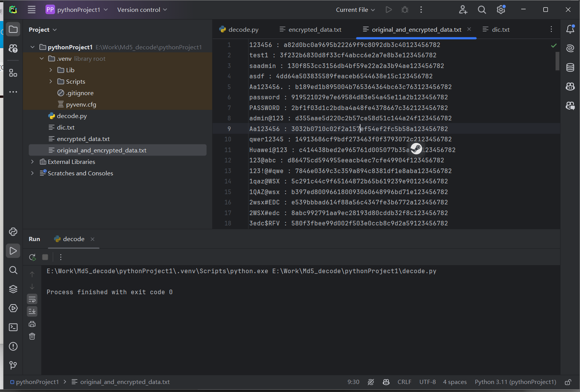
Task: Click the down arrow in Run console
Action: (x=32, y=287)
